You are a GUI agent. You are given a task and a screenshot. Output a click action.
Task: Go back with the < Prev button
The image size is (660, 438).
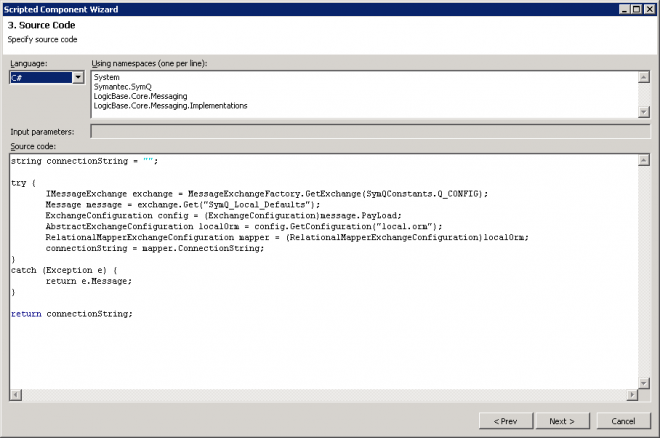click(506, 421)
